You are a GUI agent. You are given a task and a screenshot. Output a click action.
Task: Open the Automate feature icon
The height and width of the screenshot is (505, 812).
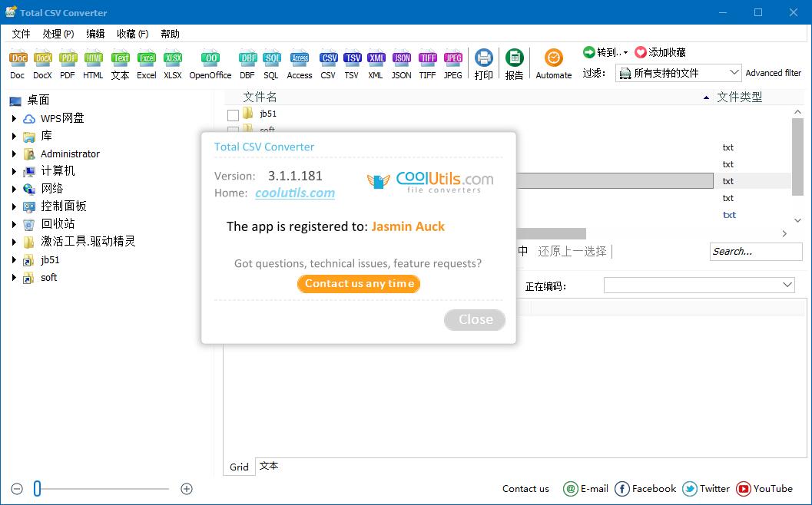click(554, 58)
